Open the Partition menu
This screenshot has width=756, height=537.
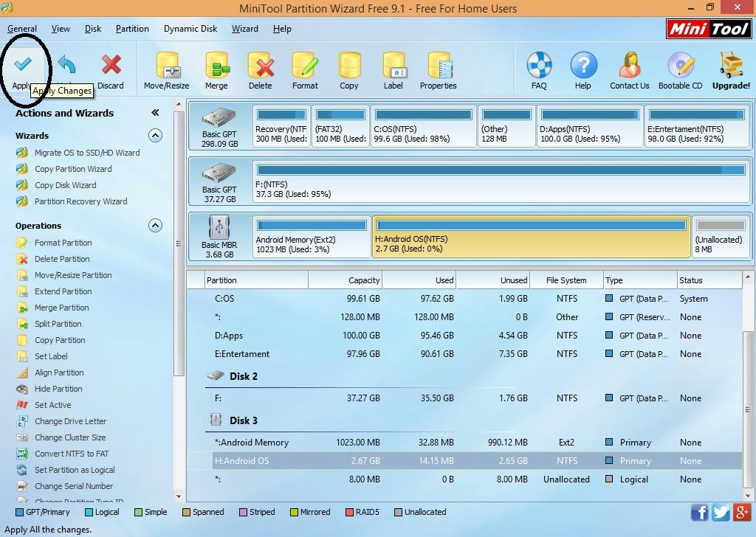point(132,29)
